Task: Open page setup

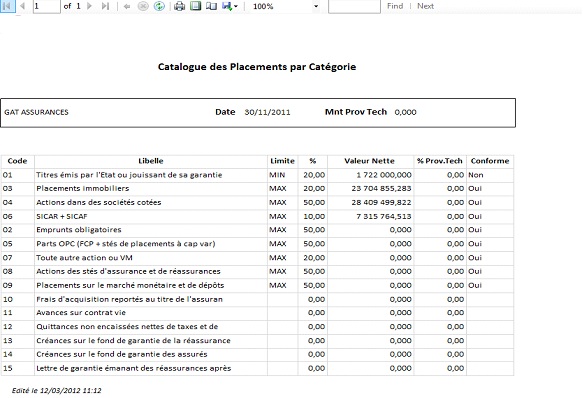Action: pos(212,6)
